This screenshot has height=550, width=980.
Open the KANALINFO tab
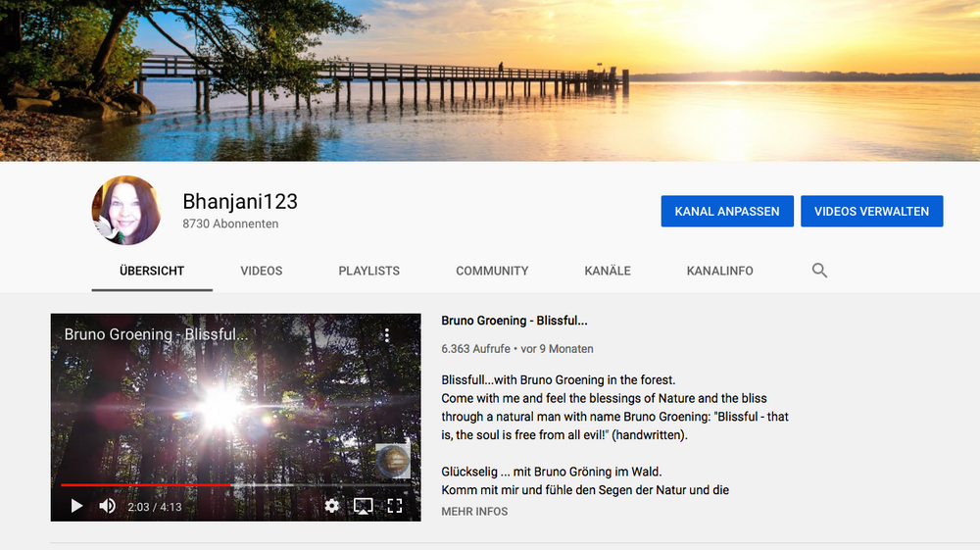point(719,271)
